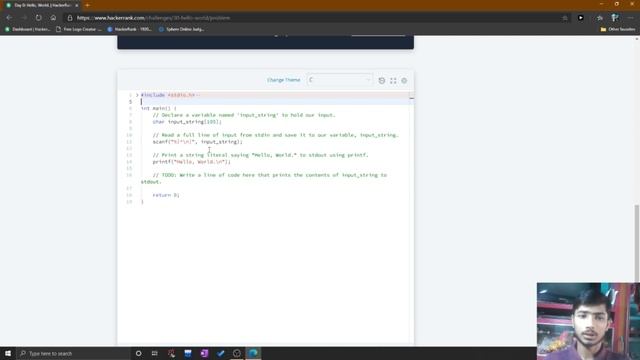This screenshot has width=640, height=360.
Task: Open the Free Logo Creator bookmark
Action: coord(79,29)
